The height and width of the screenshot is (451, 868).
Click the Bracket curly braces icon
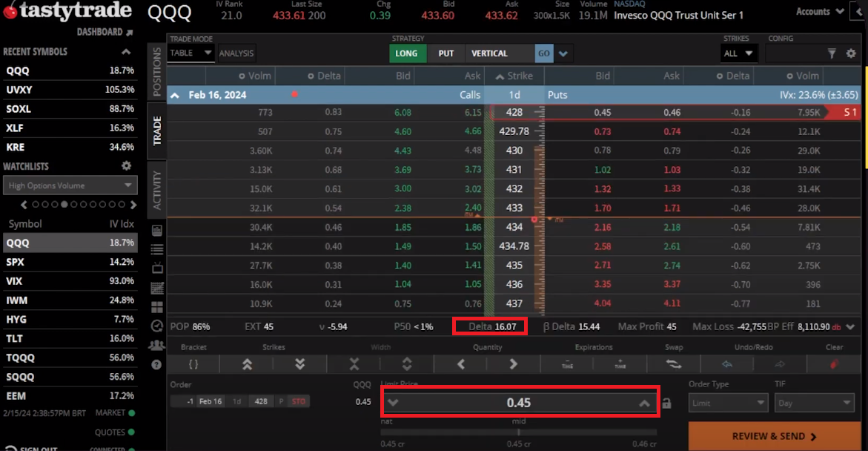(x=193, y=364)
